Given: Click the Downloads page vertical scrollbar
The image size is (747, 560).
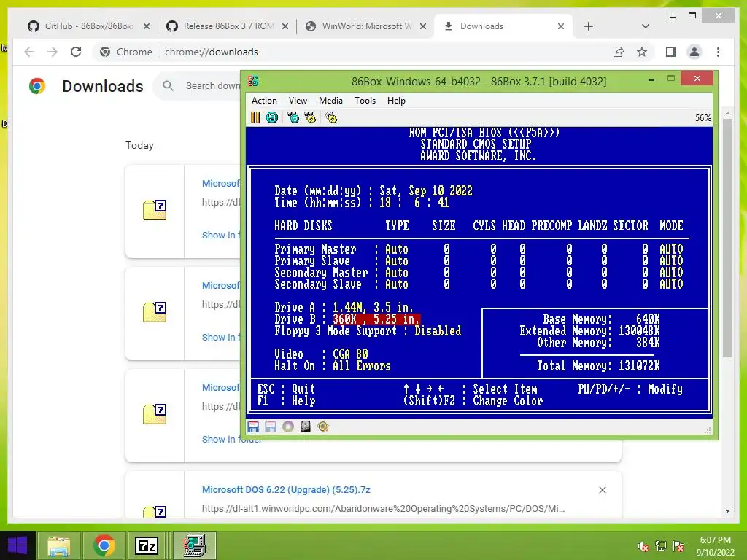Looking at the screenshot, I should click(727, 237).
